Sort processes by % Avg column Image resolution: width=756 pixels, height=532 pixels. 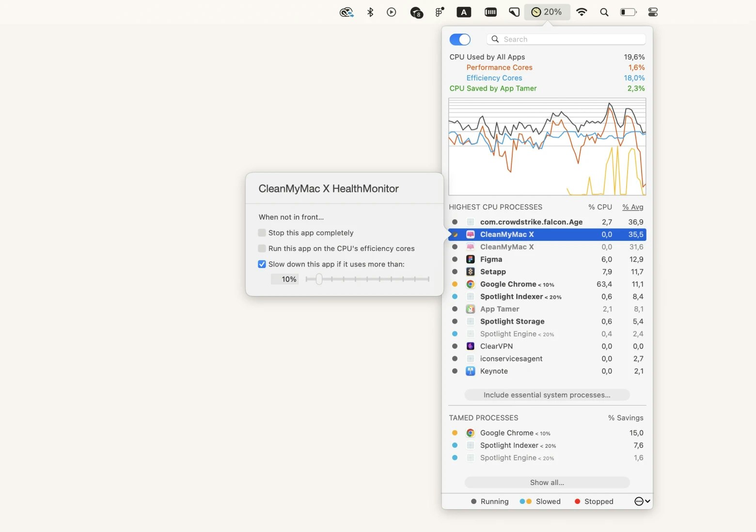click(x=633, y=207)
